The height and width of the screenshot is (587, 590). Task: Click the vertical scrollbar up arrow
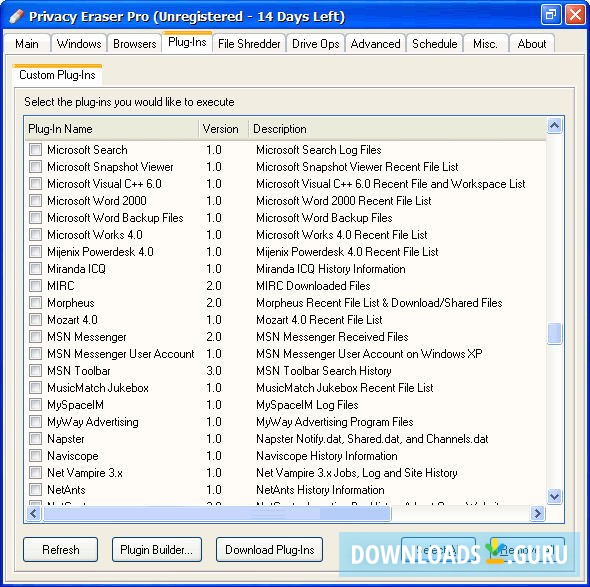point(555,126)
